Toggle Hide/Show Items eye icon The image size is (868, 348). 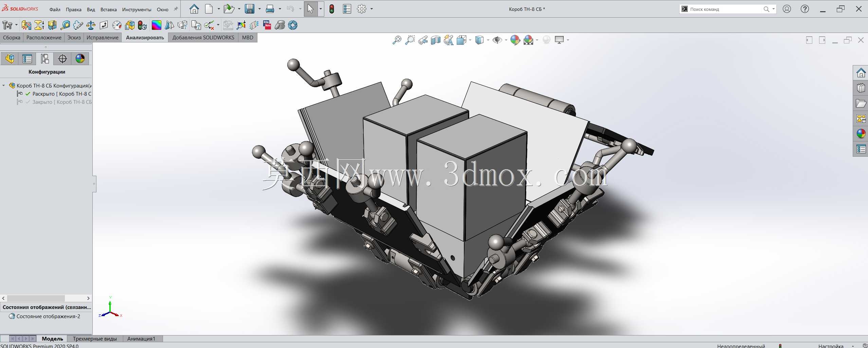click(497, 40)
